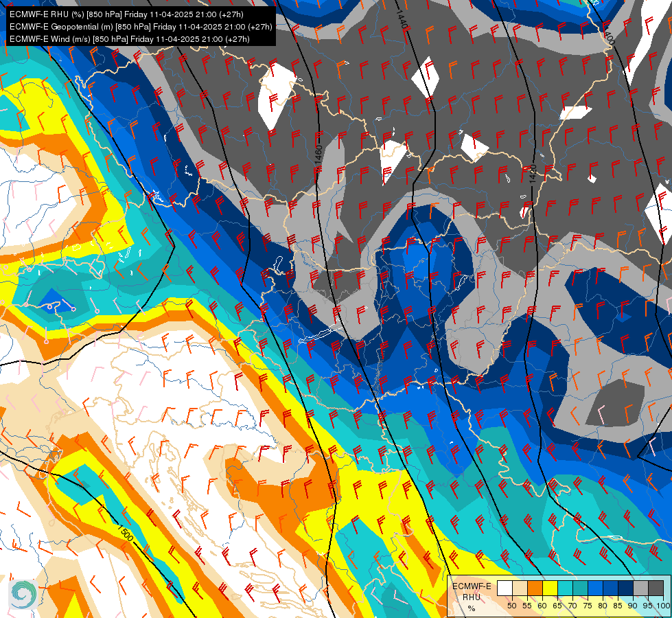Select the teal legend swatch between 70 and 75
This screenshot has width=672, height=618.
[580, 588]
